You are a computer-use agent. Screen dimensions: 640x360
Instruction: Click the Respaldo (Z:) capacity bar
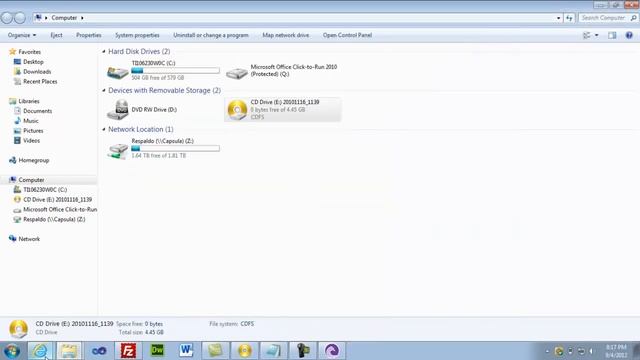pos(175,149)
